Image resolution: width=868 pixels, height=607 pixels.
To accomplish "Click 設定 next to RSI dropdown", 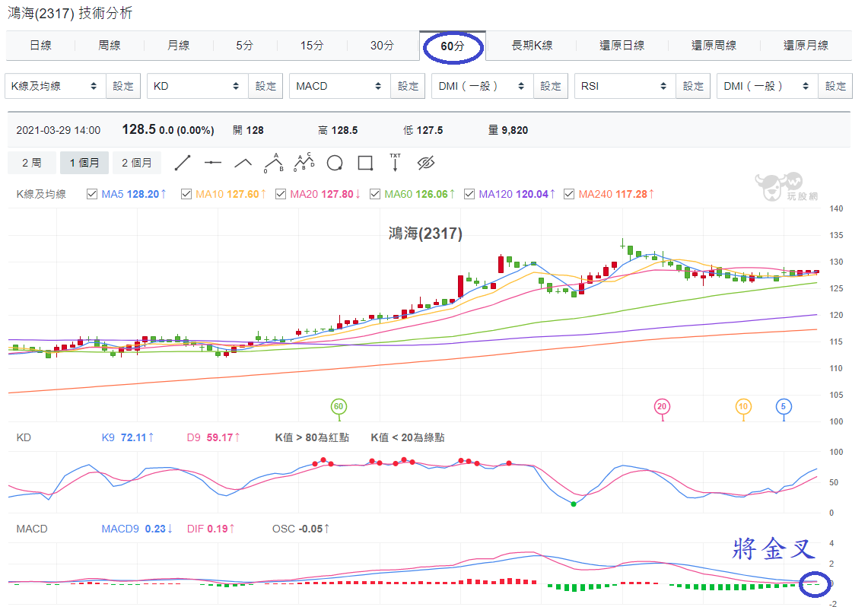I will click(x=693, y=86).
